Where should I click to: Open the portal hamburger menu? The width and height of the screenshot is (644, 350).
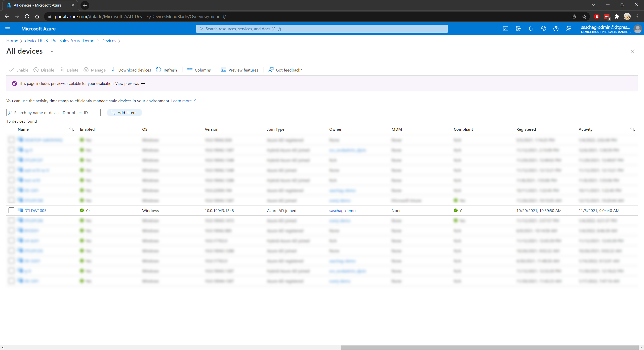coord(8,28)
